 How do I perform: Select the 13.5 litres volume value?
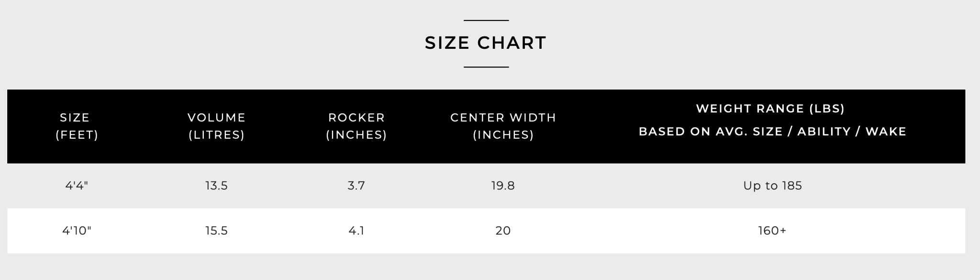tap(216, 186)
